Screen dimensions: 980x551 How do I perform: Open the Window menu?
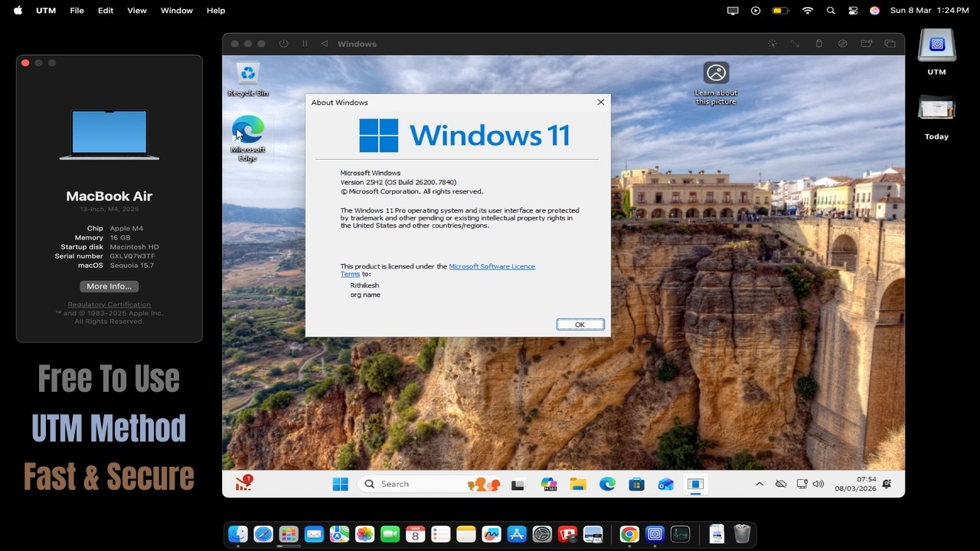pos(177,11)
